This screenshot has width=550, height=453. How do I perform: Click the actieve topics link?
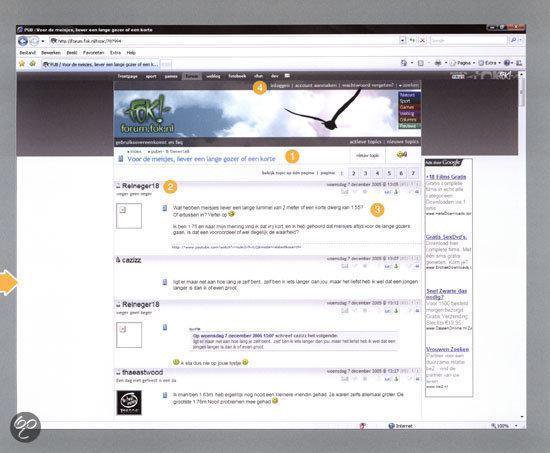365,142
